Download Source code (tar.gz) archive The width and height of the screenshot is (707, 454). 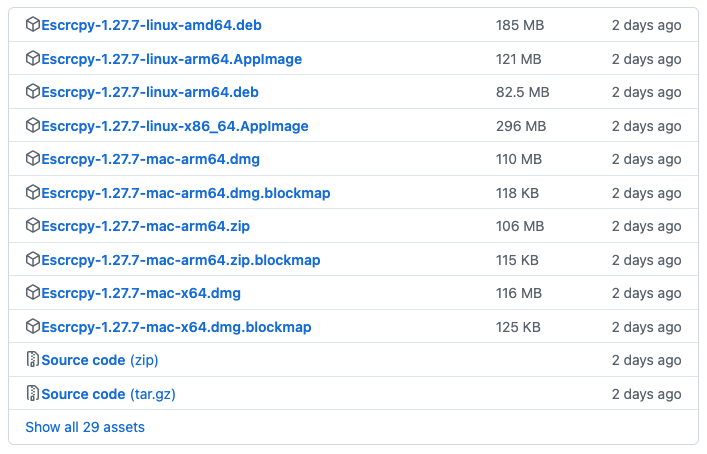[x=108, y=394]
